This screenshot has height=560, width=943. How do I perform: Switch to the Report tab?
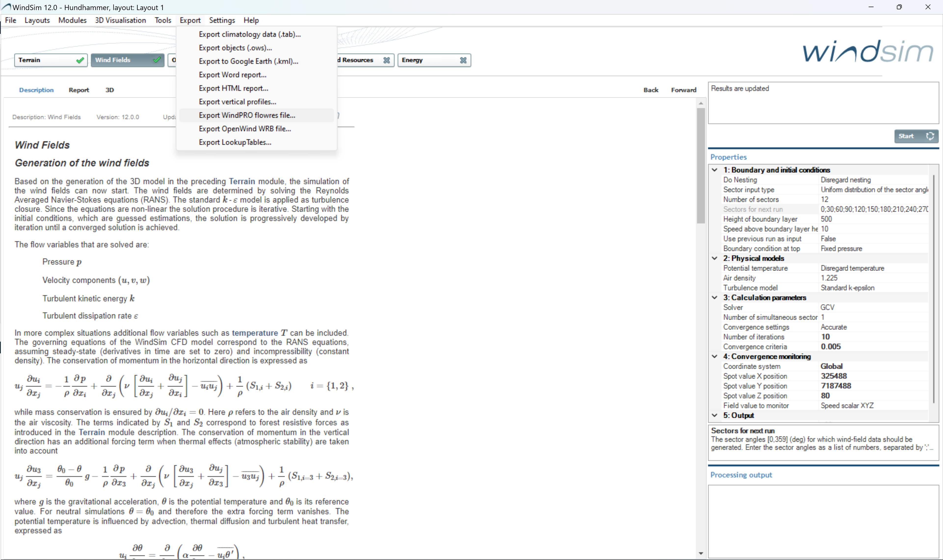tap(79, 90)
